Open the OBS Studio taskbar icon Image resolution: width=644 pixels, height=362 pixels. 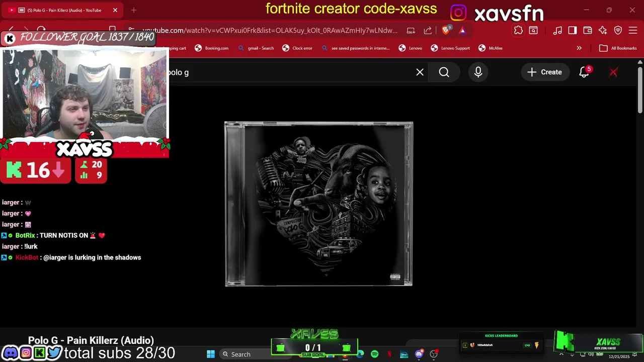pyautogui.click(x=434, y=354)
